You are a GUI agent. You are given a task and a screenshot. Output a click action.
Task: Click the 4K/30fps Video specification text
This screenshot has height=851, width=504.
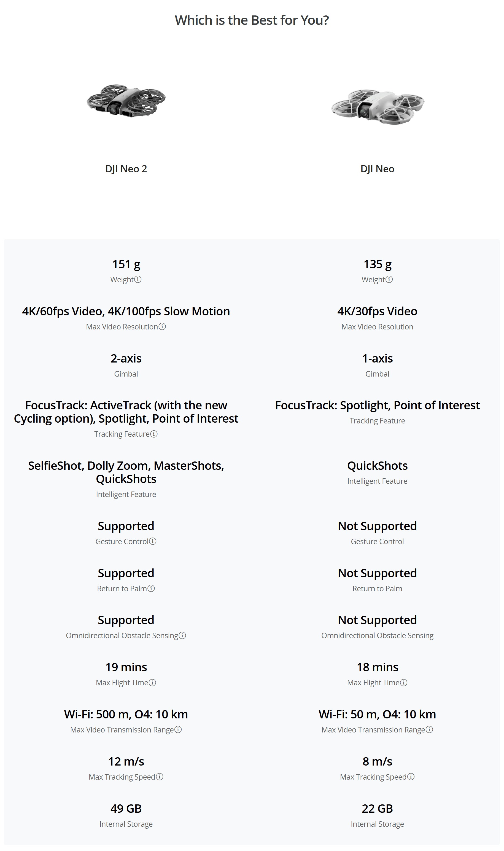tap(377, 311)
